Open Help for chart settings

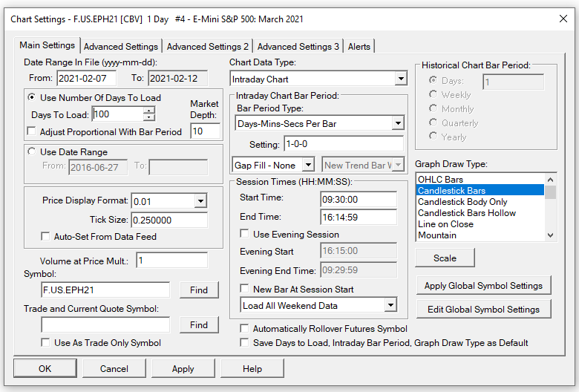point(252,368)
